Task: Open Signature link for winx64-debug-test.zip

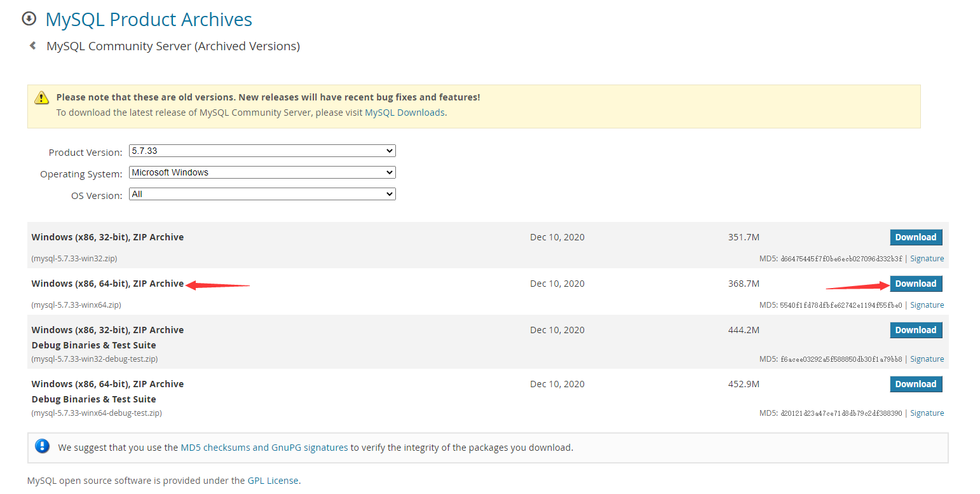Action: pos(927,413)
